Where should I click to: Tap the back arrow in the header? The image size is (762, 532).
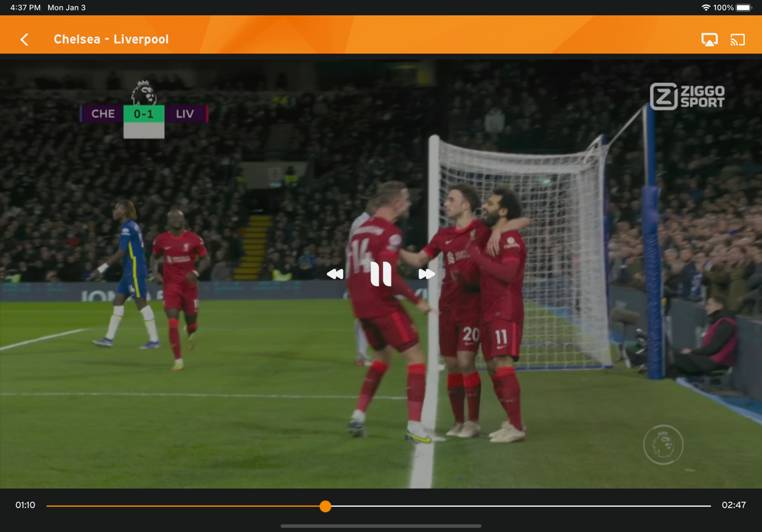pyautogui.click(x=25, y=39)
